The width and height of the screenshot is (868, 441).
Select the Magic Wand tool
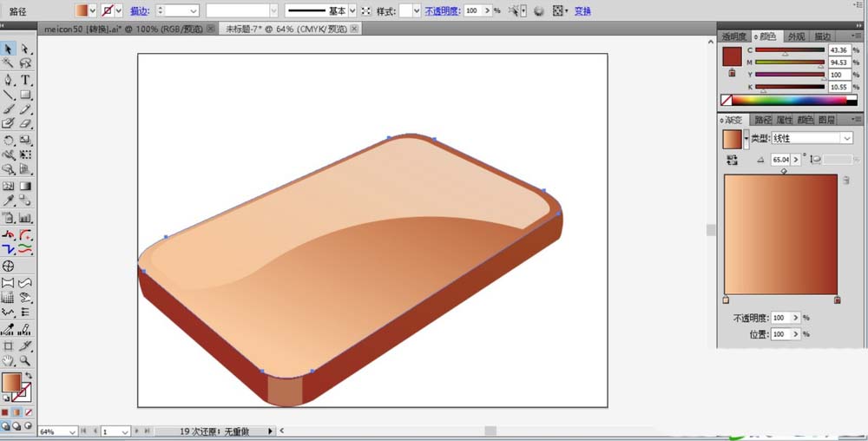click(x=9, y=63)
